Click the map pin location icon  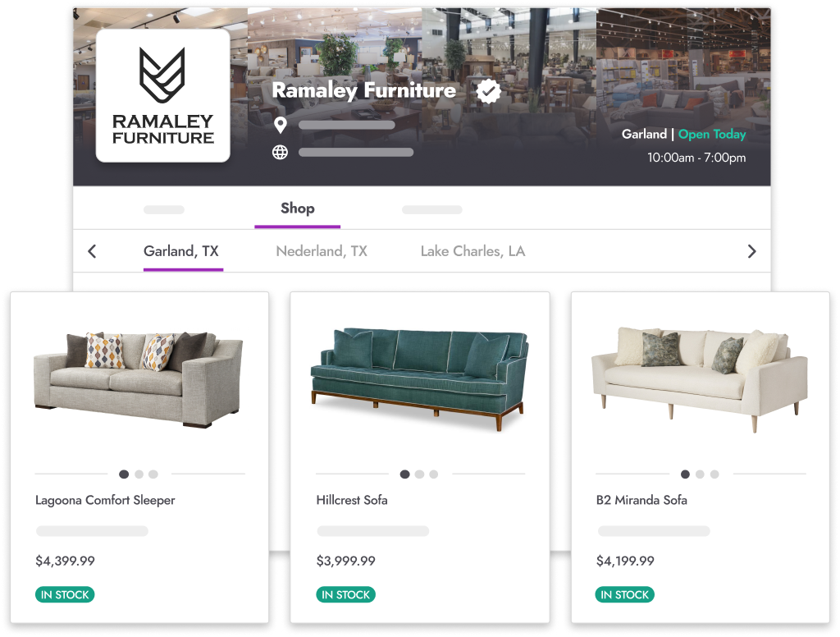point(281,125)
